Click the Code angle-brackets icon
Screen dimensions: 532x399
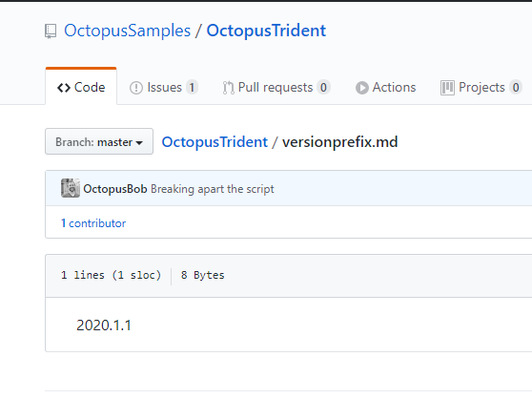(64, 88)
